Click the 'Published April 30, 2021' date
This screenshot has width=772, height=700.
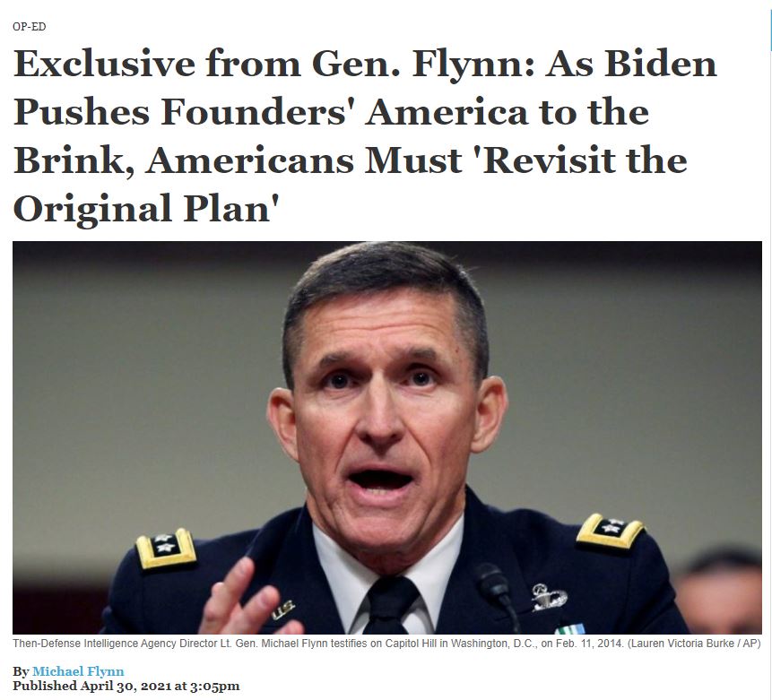(x=92, y=686)
